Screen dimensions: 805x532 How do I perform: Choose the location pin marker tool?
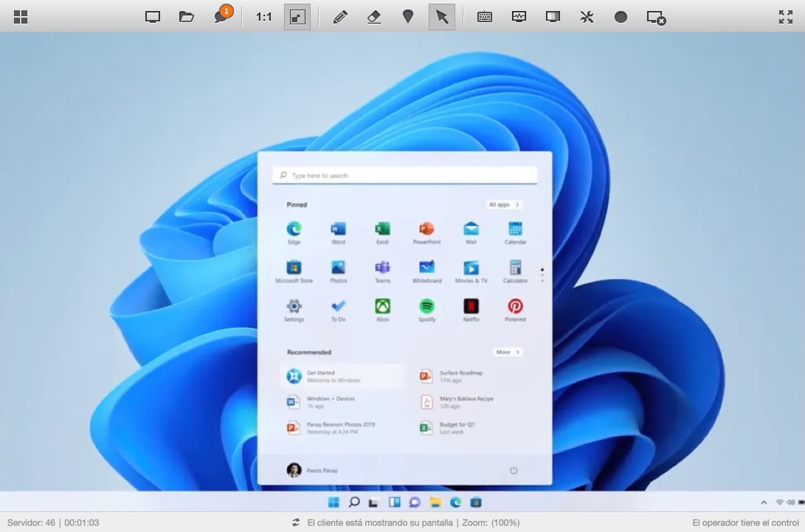(408, 17)
